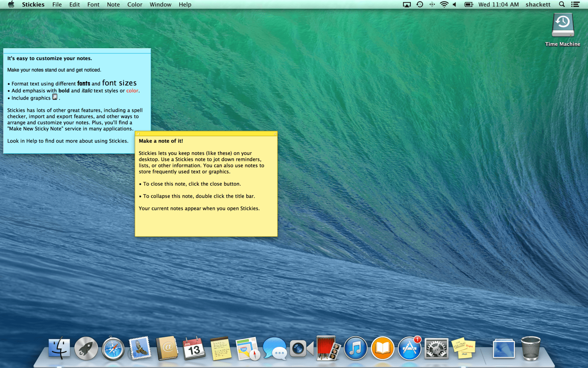Click the yellow sticky note's title bar
The height and width of the screenshot is (368, 588).
click(206, 134)
